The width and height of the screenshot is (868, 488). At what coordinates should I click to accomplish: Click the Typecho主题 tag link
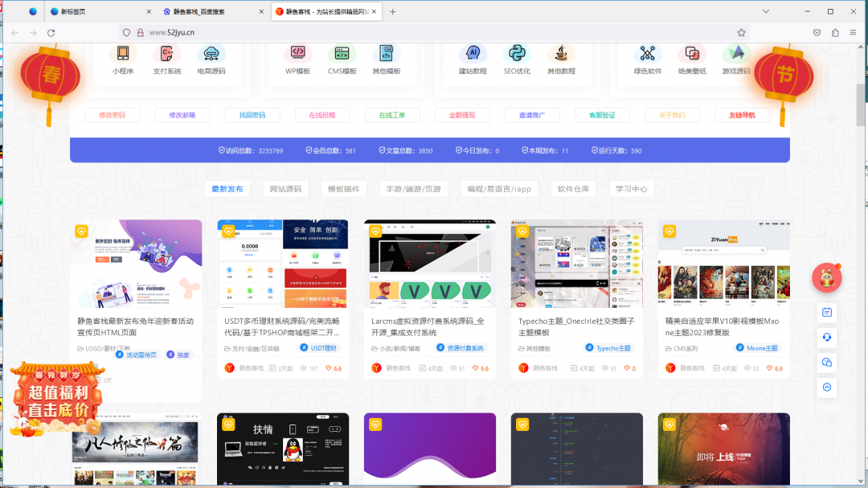[612, 348]
